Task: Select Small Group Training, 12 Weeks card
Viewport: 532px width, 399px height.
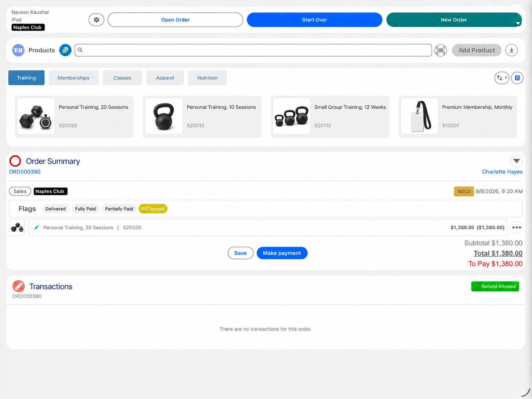Action: [330, 117]
